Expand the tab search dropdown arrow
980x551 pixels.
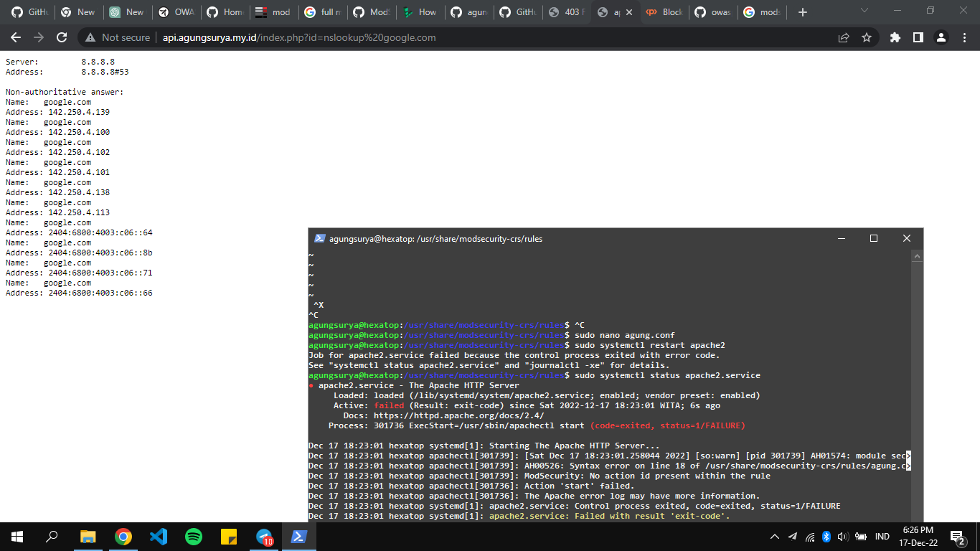(x=864, y=11)
